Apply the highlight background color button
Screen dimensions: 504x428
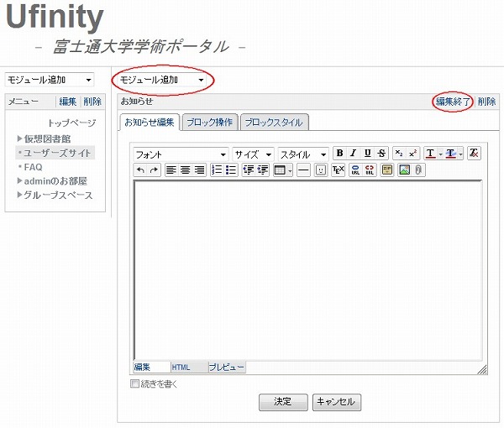(451, 153)
